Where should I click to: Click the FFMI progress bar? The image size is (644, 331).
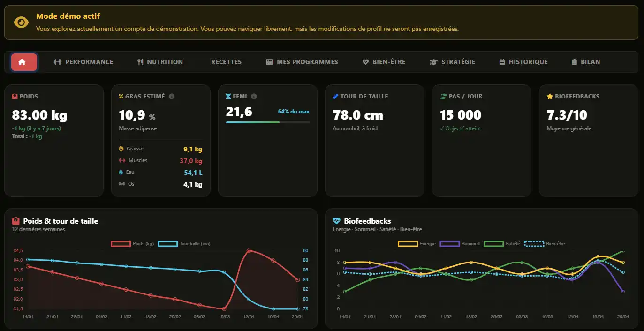(268, 122)
